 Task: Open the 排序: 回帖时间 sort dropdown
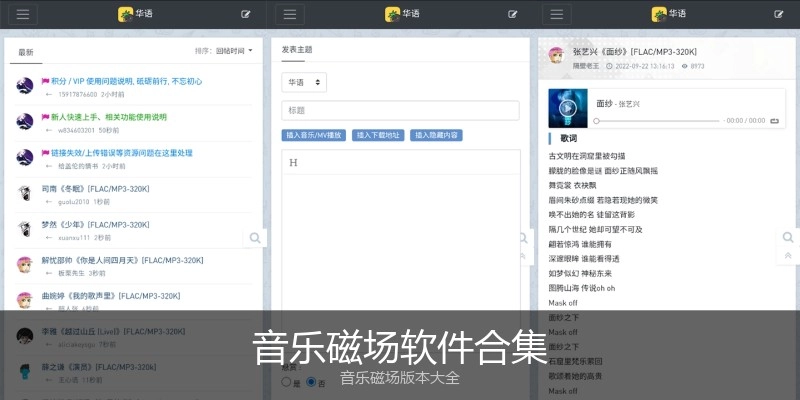click(223, 51)
